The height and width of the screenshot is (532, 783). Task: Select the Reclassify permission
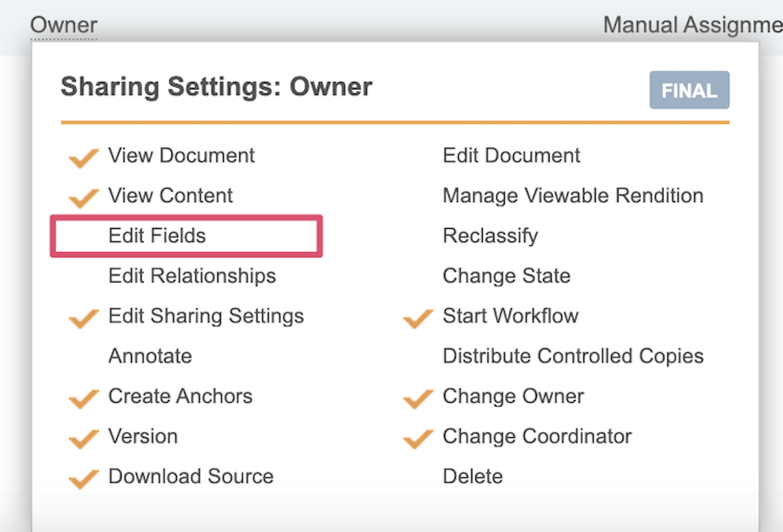(x=490, y=235)
